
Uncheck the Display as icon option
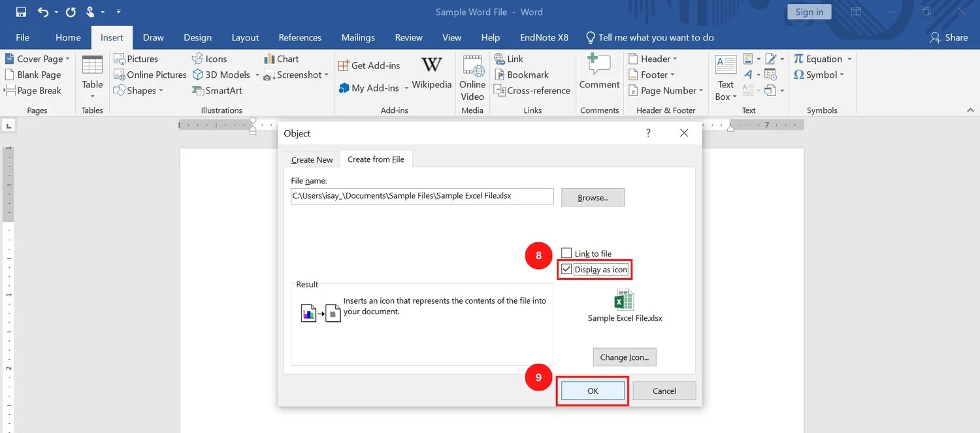(x=566, y=269)
